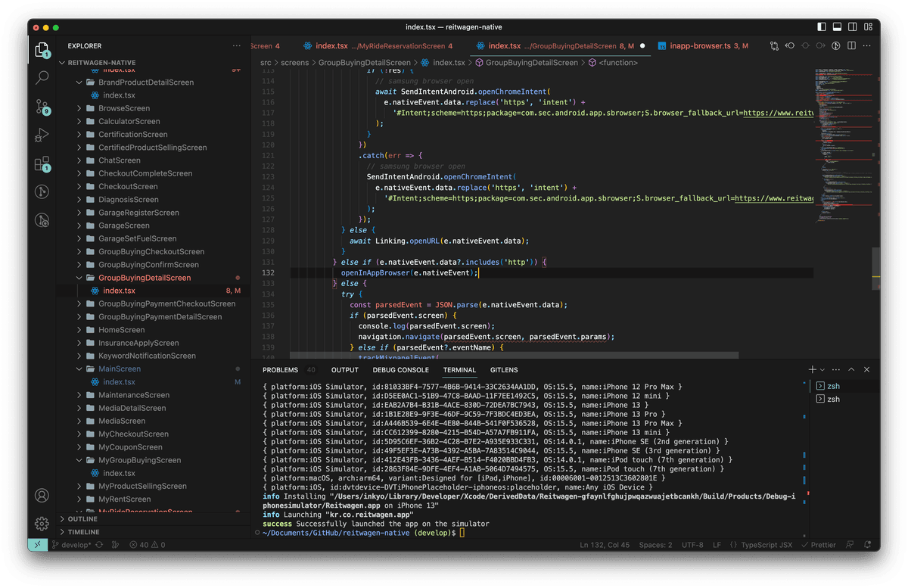Create a new terminal with the plus icon
Viewport: 908px width, 588px height.
(812, 370)
